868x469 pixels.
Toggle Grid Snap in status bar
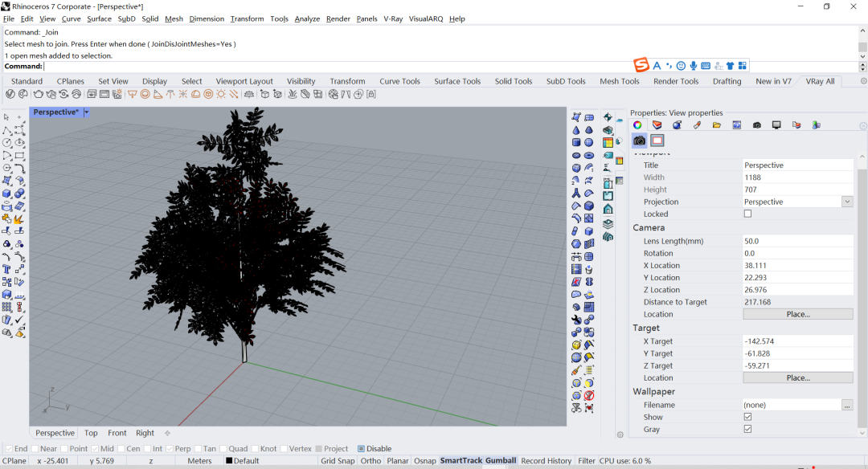[337, 461]
